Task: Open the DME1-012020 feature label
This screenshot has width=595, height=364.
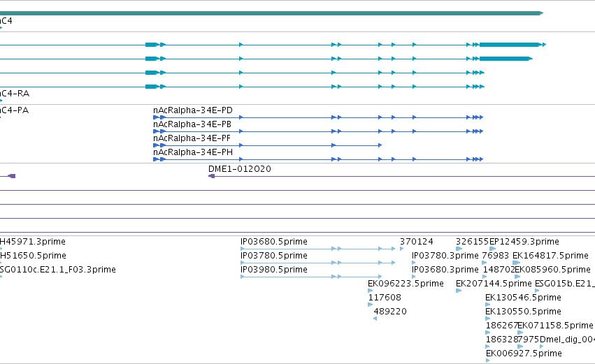Action: [240, 169]
